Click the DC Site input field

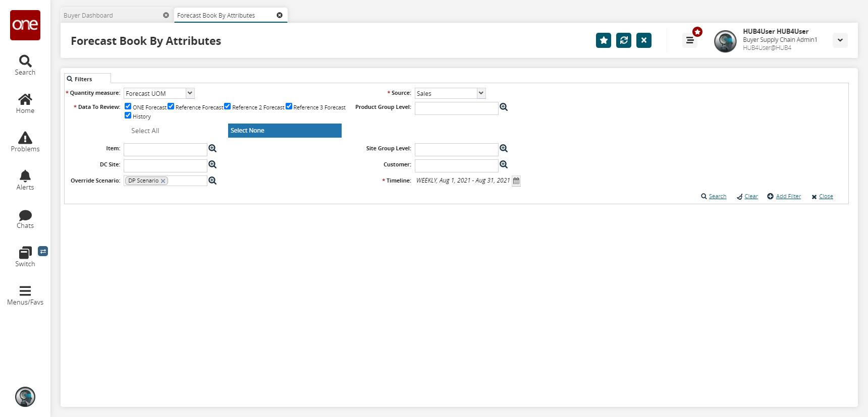(166, 165)
